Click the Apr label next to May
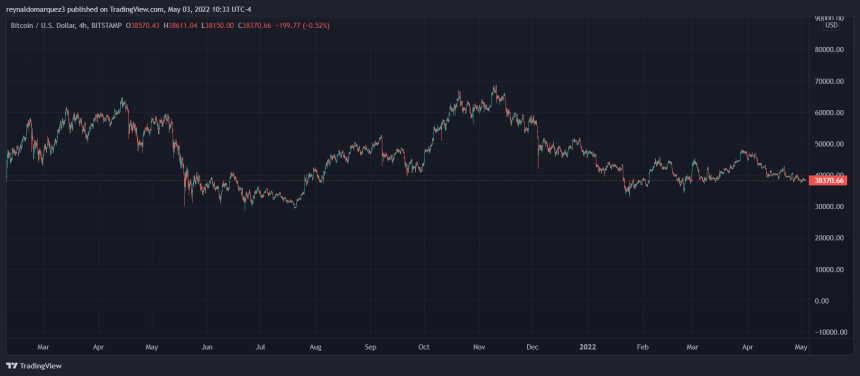 98,347
